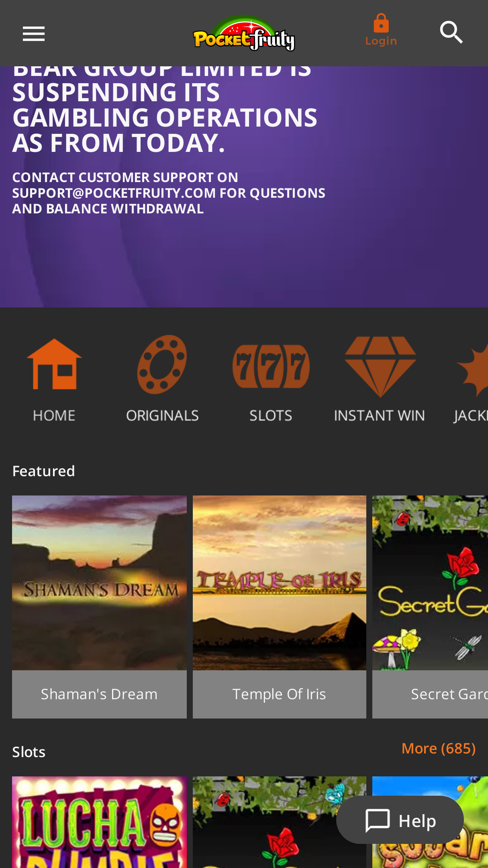
Task: Launch Temple Of Iris game thumbnail
Action: click(x=280, y=583)
